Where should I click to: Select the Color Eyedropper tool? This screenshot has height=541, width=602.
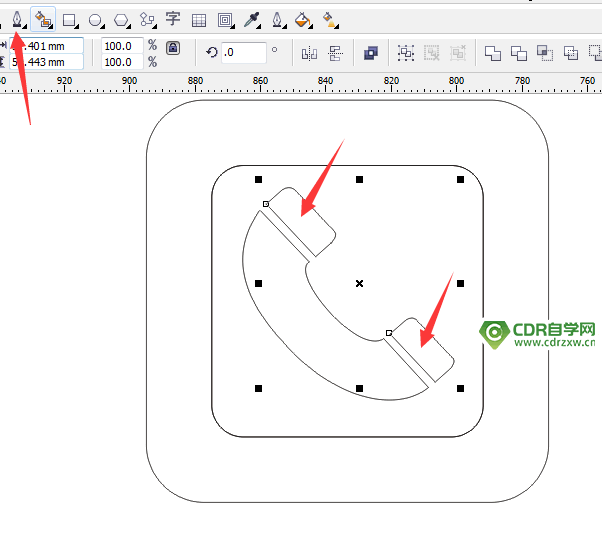(x=251, y=20)
